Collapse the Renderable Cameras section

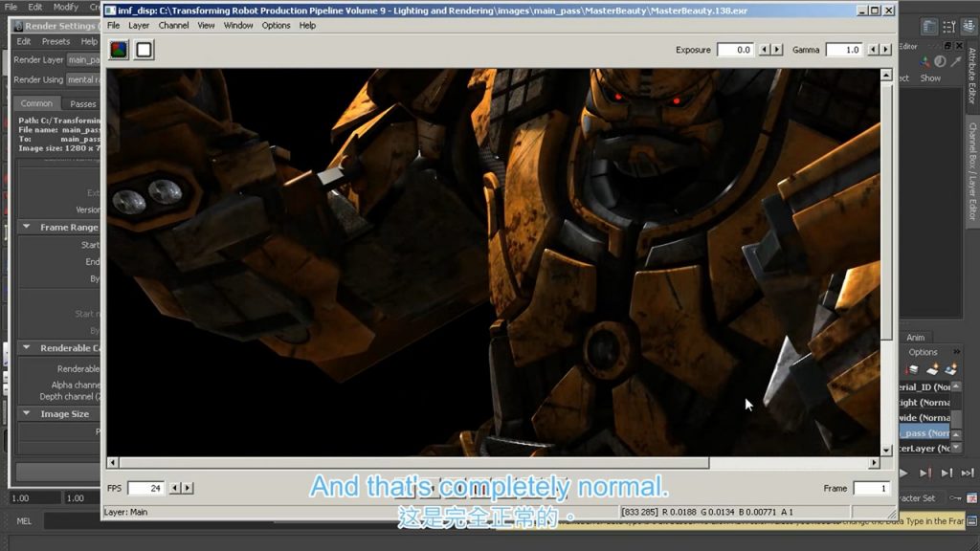[26, 347]
